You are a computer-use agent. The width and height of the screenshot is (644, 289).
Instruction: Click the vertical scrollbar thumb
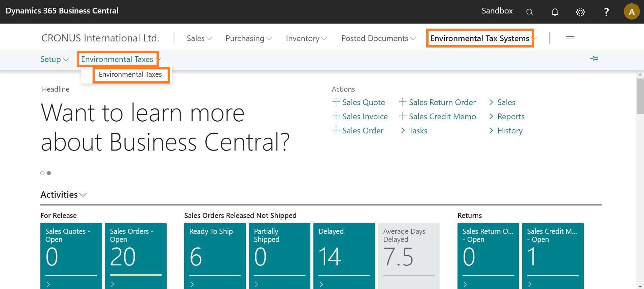pyautogui.click(x=640, y=96)
